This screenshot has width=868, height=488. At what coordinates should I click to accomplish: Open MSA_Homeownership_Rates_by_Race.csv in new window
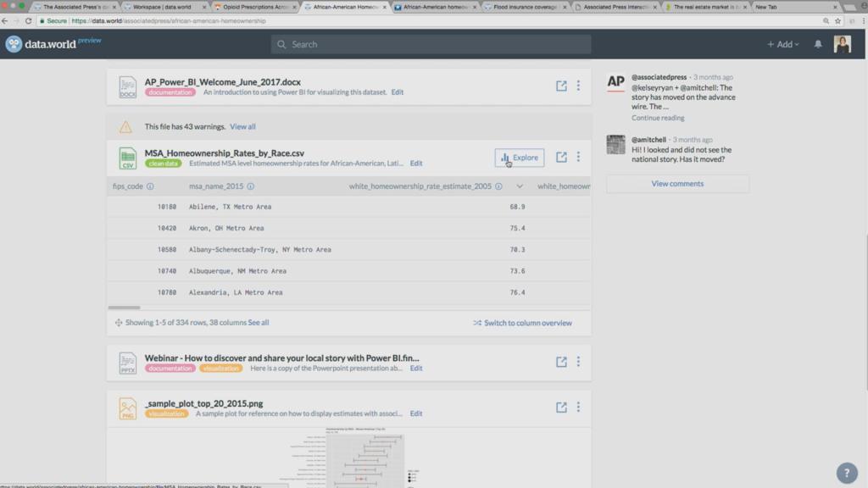(x=561, y=157)
